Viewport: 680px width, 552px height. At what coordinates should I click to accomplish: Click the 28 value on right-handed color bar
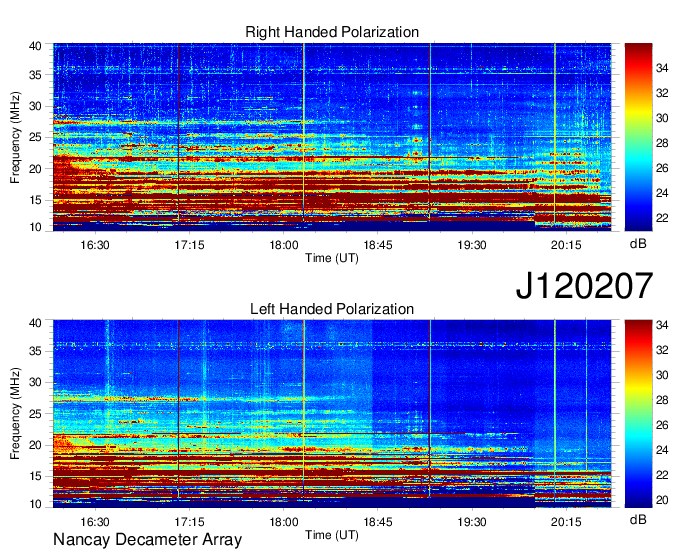[x=662, y=143]
